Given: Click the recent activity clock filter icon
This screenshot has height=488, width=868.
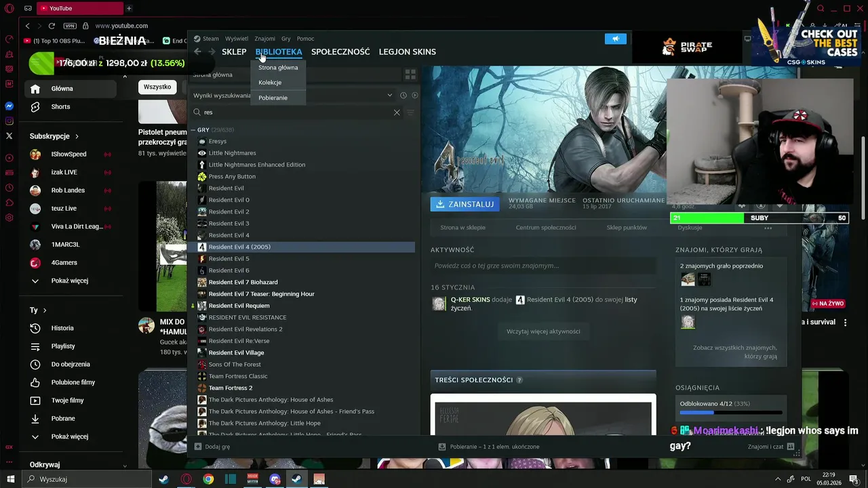Looking at the screenshot, I should (x=403, y=96).
